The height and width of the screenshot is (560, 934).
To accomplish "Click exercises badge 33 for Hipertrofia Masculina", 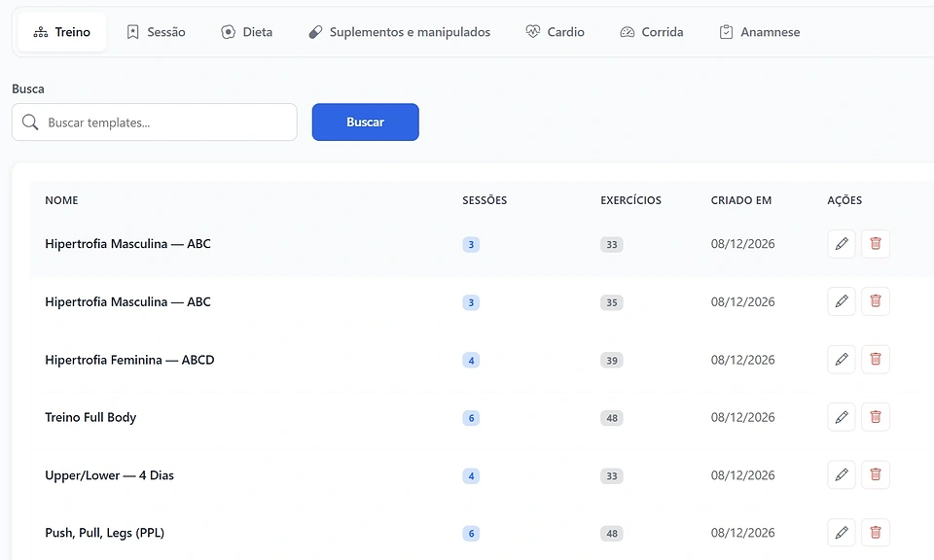I will coord(612,245).
